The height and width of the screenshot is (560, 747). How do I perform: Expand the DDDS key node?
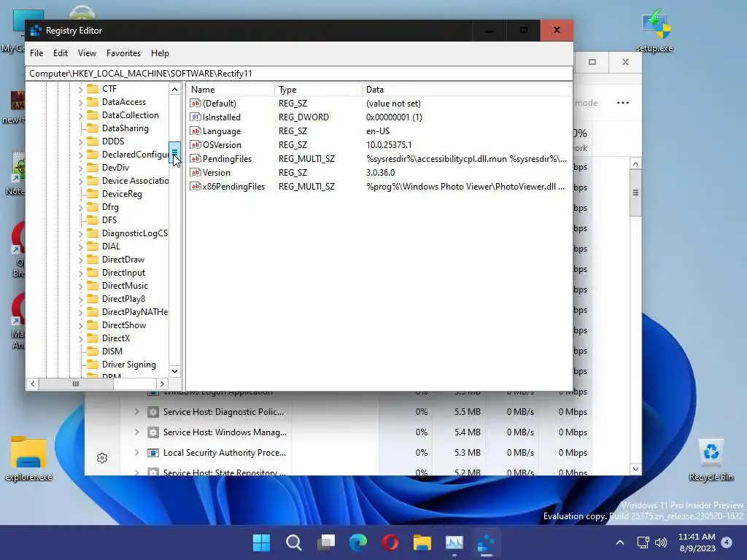click(80, 141)
